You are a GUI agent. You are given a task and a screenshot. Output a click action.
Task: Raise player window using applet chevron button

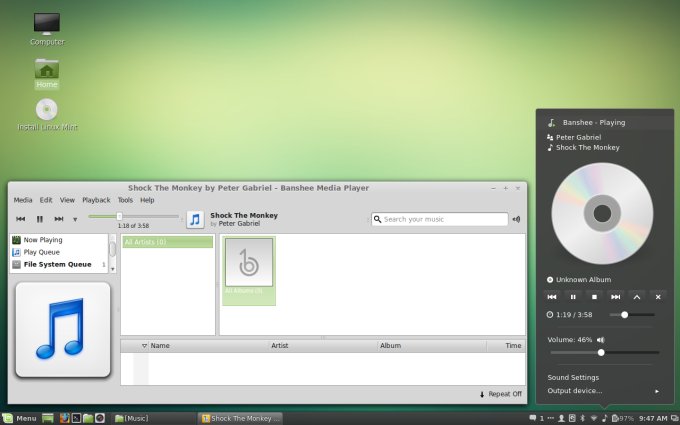point(637,297)
